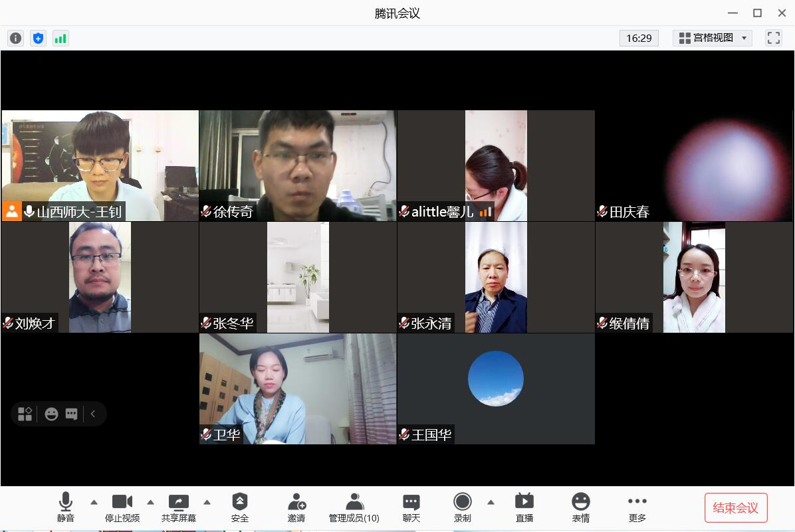The width and height of the screenshot is (795, 532).
Task: Mute microphone with 静音 button
Action: point(66,508)
